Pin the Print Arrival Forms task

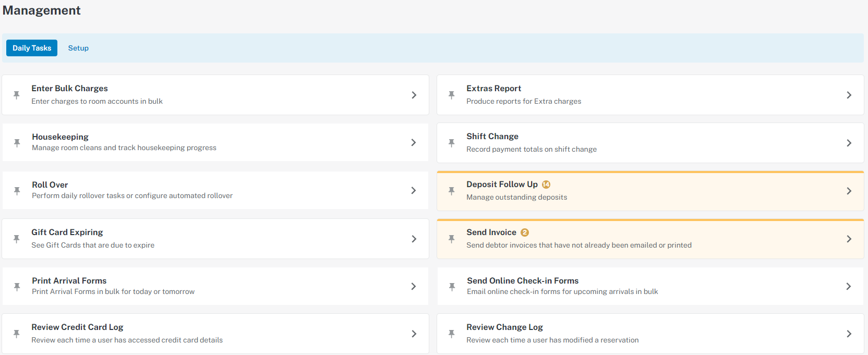pos(17,287)
